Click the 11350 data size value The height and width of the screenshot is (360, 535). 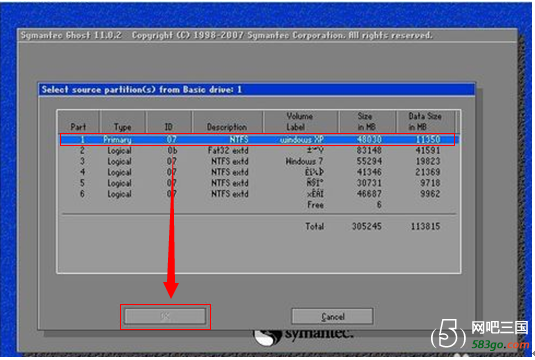(428, 140)
